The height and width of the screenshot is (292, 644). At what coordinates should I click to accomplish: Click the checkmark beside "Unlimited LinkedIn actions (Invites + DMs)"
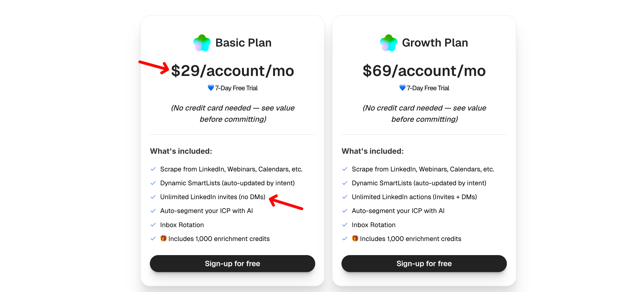(x=345, y=197)
